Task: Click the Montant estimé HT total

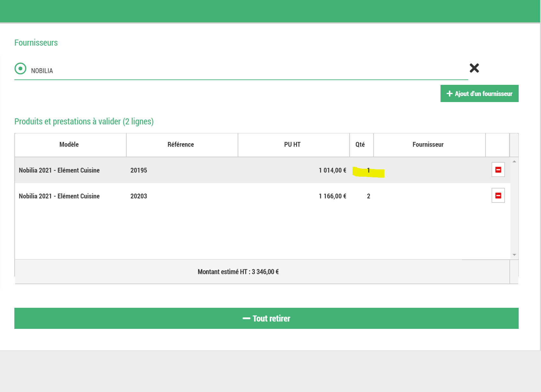Action: tap(238, 272)
